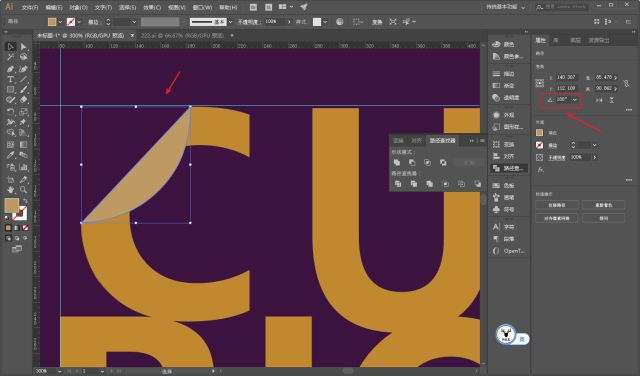Viewport: 640px width, 376px height.
Task: Toggle constrain width and height proportions link
Action: (x=627, y=83)
